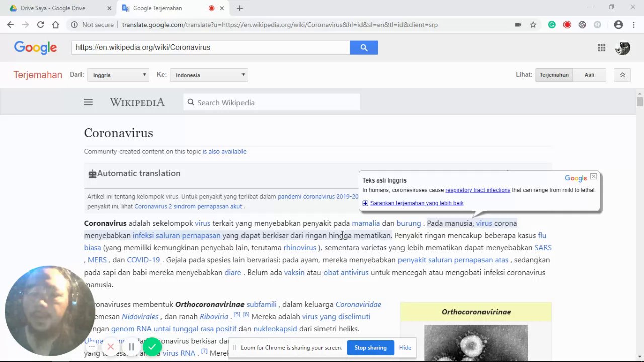The height and width of the screenshot is (362, 644).
Task: Open the Grammarly extension icon
Action: point(552,24)
